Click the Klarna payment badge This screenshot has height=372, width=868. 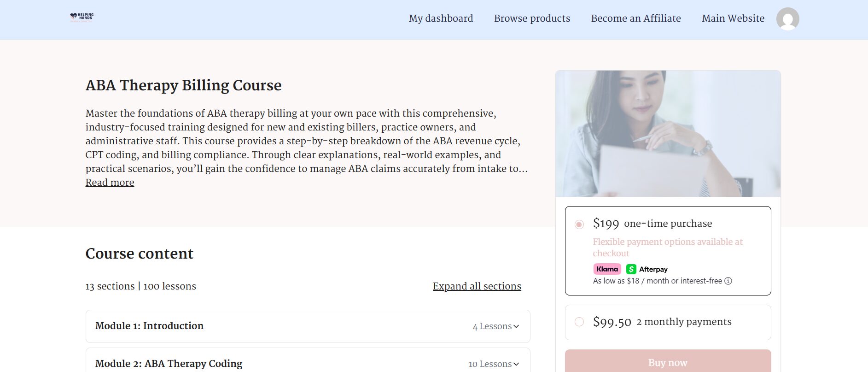point(607,269)
